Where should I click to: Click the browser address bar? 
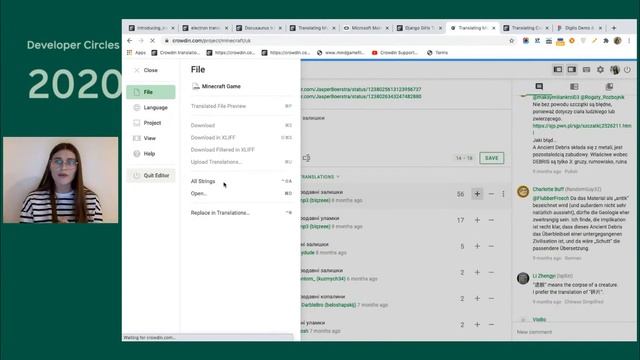click(x=335, y=41)
